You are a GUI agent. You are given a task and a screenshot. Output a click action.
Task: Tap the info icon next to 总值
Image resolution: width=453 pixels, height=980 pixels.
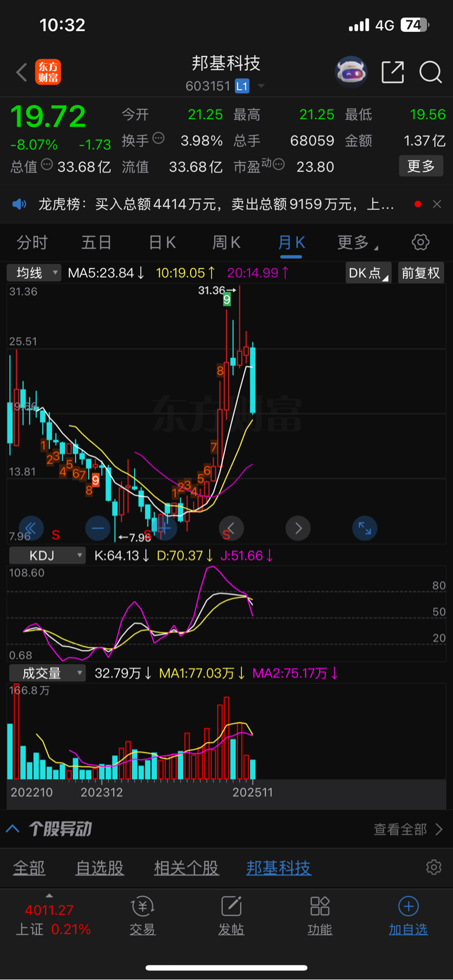[x=47, y=164]
